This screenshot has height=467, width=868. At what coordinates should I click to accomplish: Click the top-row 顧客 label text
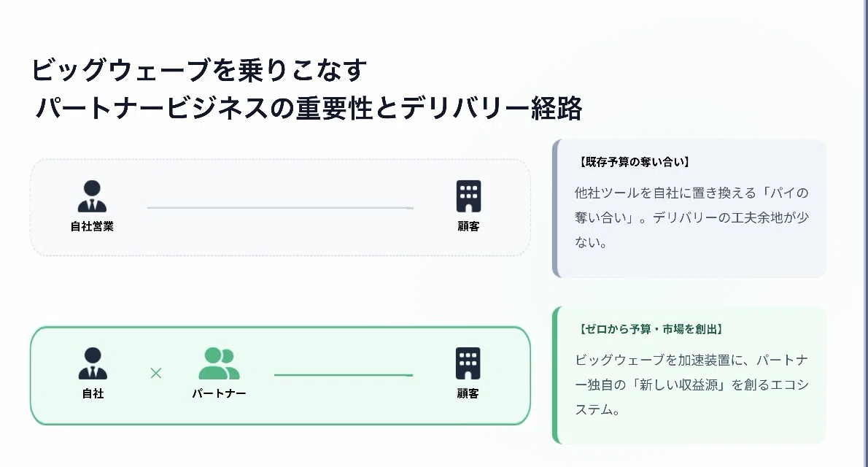(x=468, y=227)
